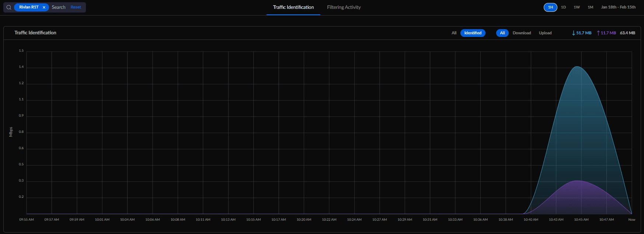Click the search magnifier icon
644x234 pixels.
[9, 7]
